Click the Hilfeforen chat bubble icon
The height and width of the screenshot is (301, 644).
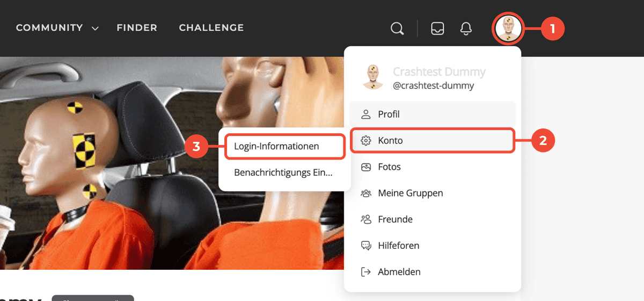366,246
